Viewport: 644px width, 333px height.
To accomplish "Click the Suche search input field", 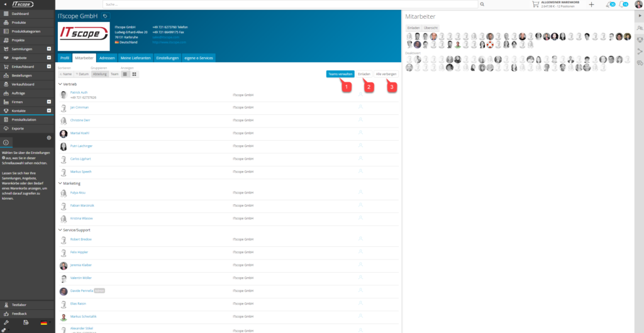I will 291,4.
